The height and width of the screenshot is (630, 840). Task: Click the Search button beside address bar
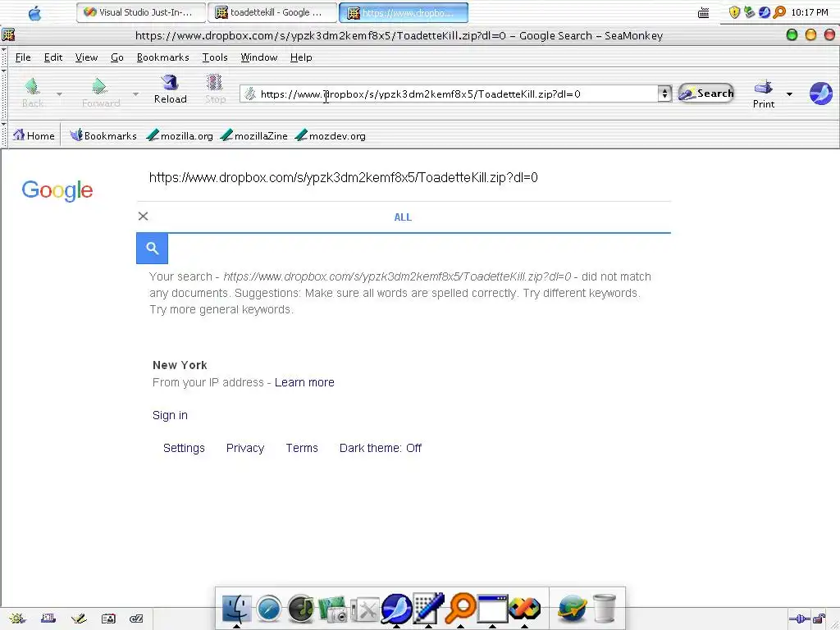pos(705,94)
